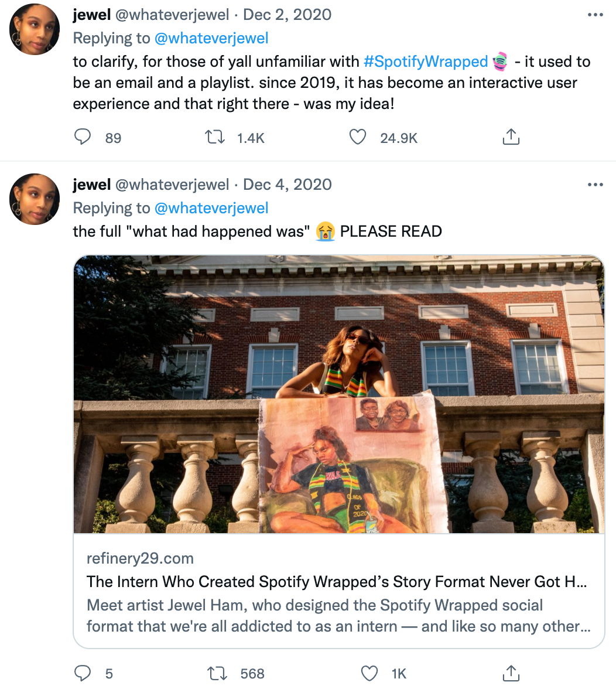616x689 pixels.
Task: Click jewel's display name on first tweet
Action: (91, 15)
